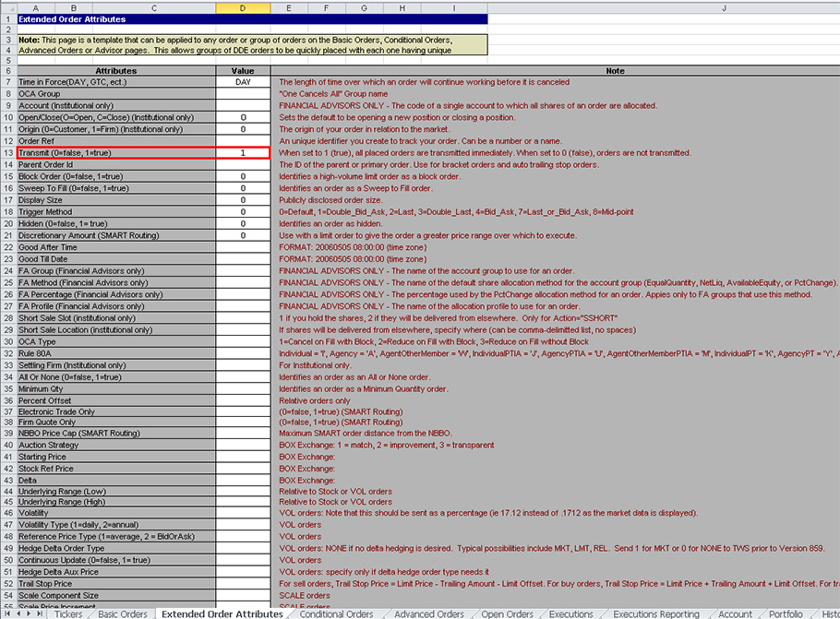Click the previous sheet navigation arrow
Screen dimensions: 840x619
[x=18, y=613]
